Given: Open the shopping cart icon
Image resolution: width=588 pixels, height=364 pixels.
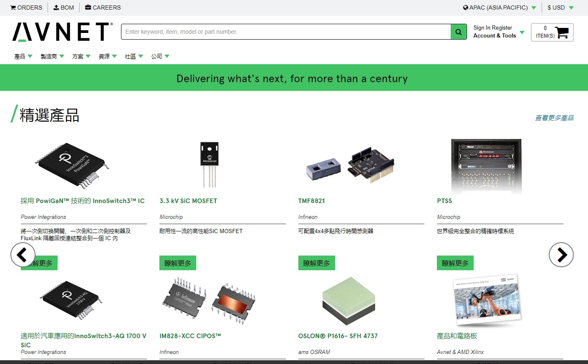Looking at the screenshot, I should (562, 33).
